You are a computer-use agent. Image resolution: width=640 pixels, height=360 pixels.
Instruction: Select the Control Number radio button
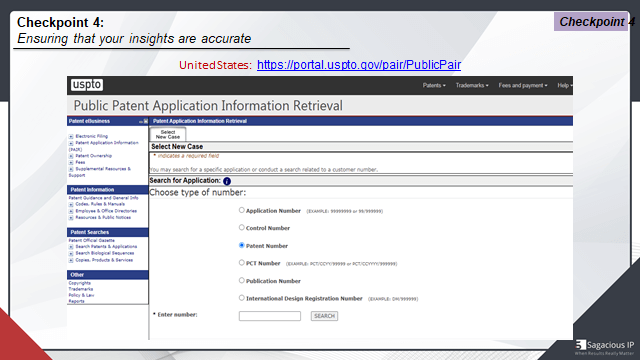coord(242,227)
